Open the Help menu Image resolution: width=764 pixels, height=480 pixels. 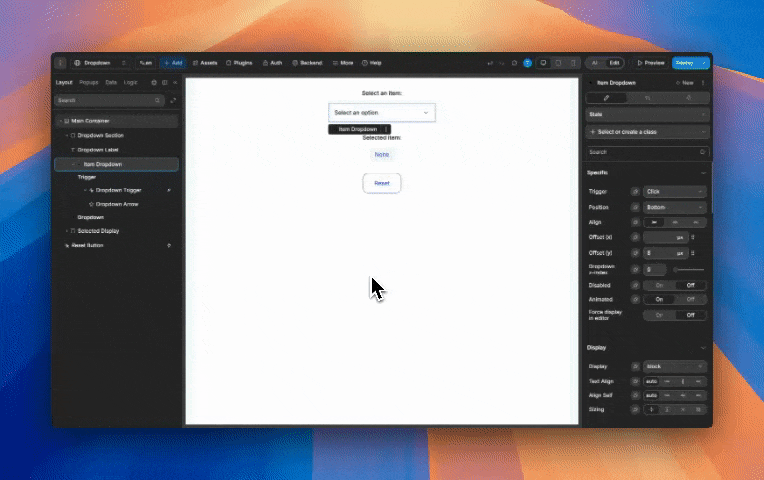[x=371, y=63]
